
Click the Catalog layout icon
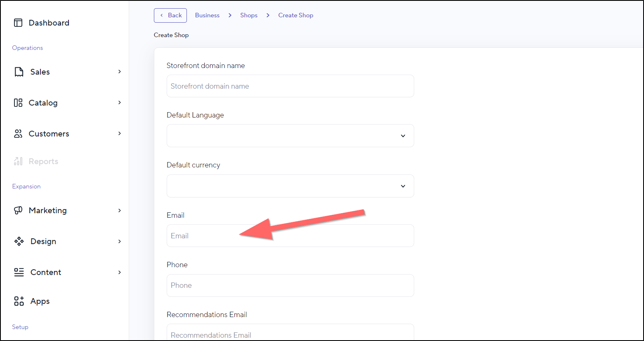[x=18, y=103]
